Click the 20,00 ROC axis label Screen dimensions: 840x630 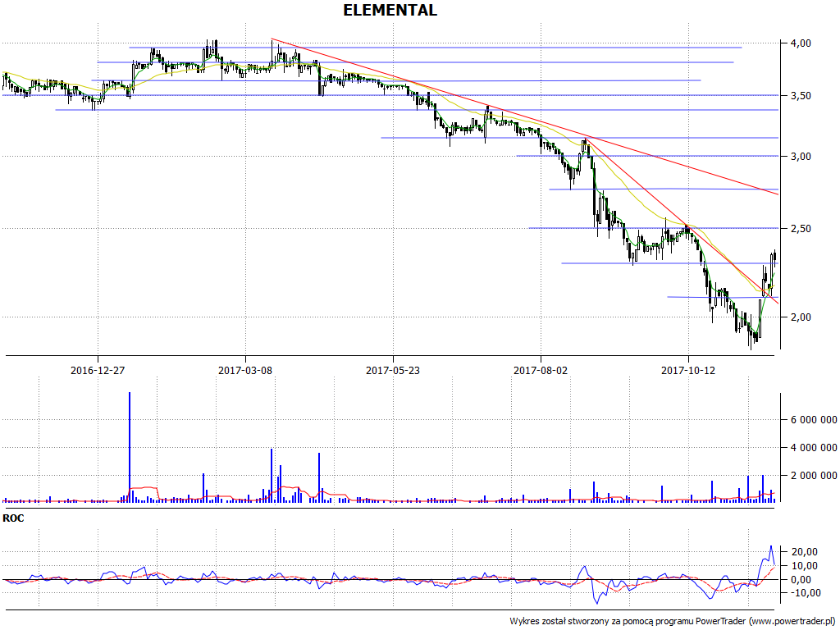point(804,552)
